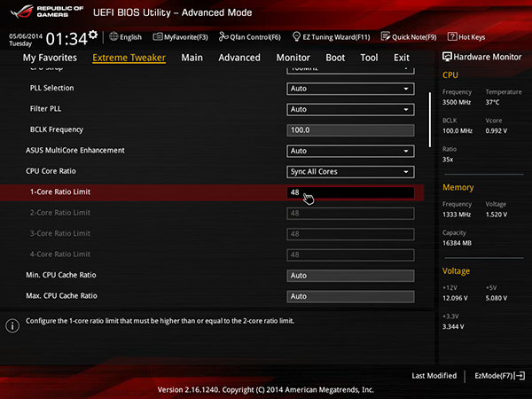The height and width of the screenshot is (399, 532).
Task: Click the Ratio value 35x
Action: pos(448,160)
